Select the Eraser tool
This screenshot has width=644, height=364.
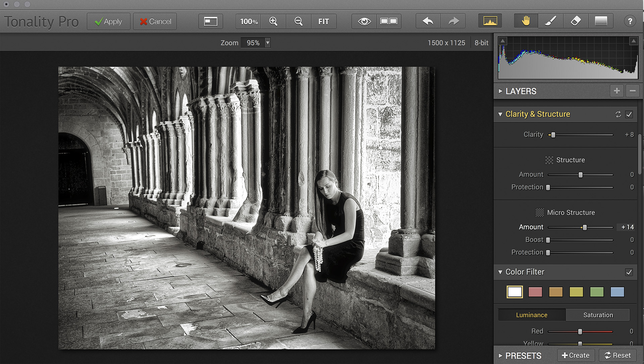(576, 21)
